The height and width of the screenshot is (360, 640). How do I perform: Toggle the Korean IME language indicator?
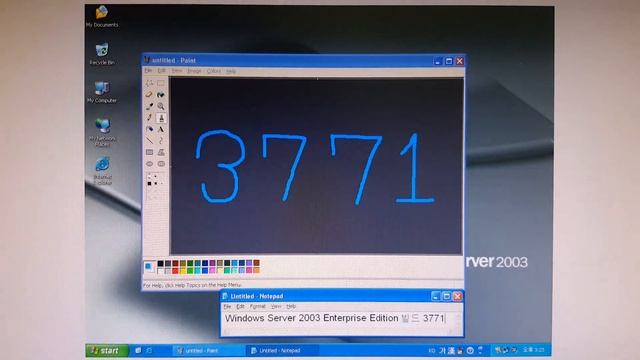[x=432, y=351]
